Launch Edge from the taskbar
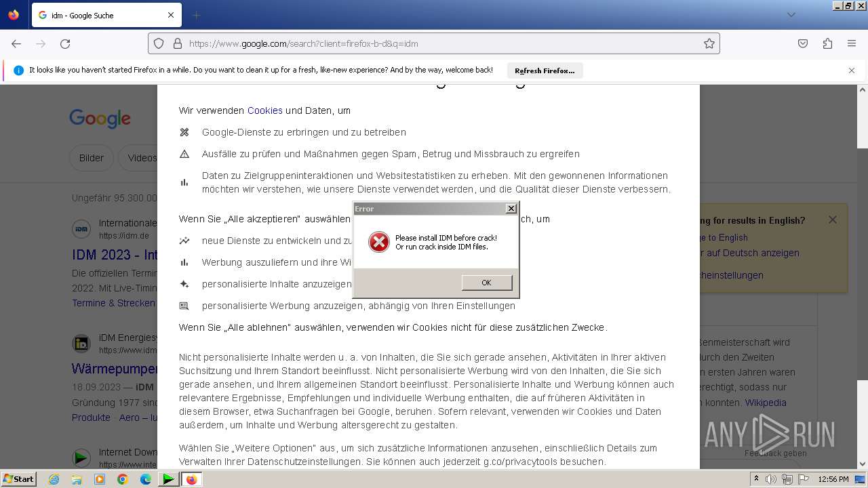The height and width of the screenshot is (488, 868). (146, 479)
